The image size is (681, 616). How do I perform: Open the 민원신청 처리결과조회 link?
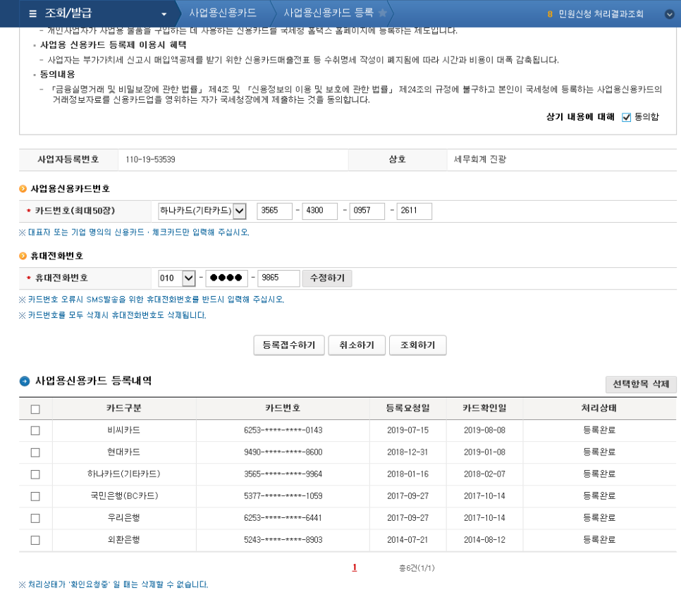point(601,14)
